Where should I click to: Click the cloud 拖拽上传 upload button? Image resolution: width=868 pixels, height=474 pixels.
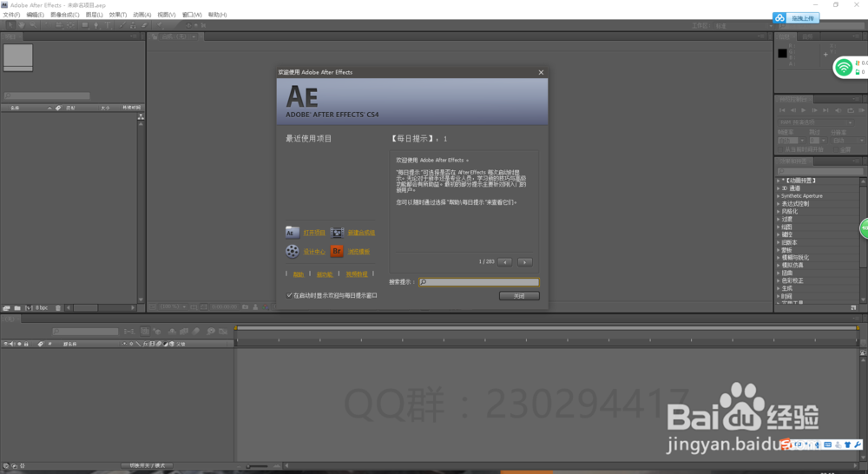[x=796, y=17]
